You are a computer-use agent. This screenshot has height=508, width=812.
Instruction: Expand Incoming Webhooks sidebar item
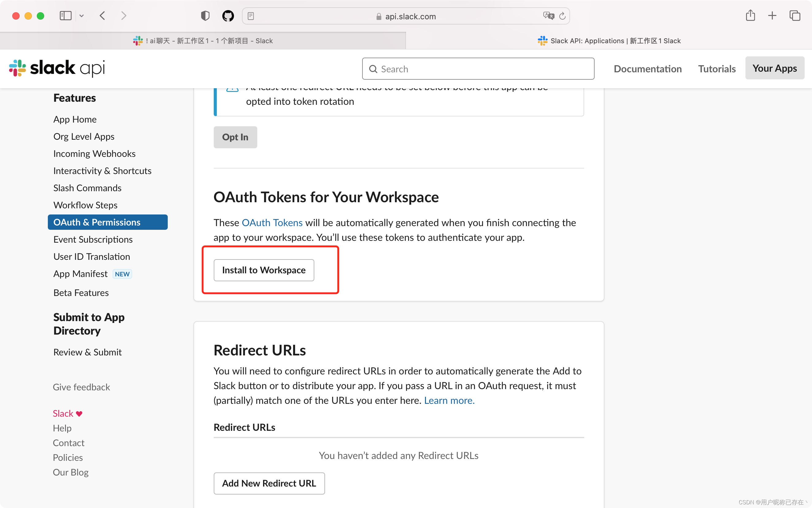point(94,153)
